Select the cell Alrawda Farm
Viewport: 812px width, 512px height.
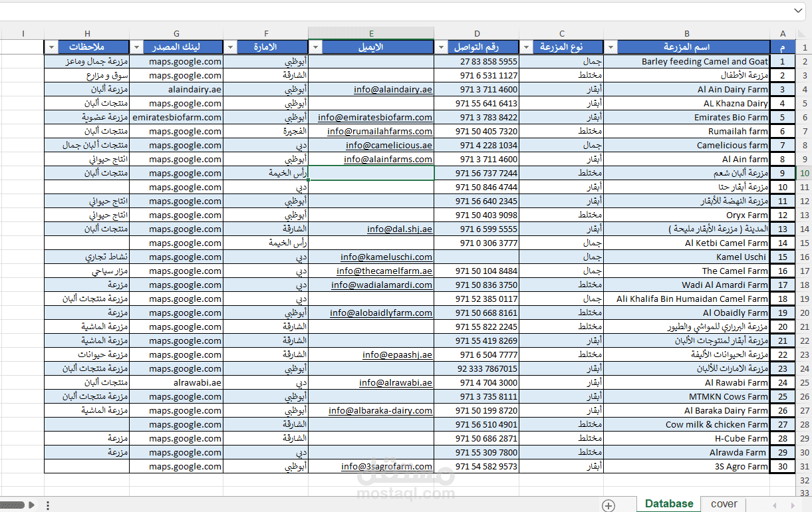(687, 452)
